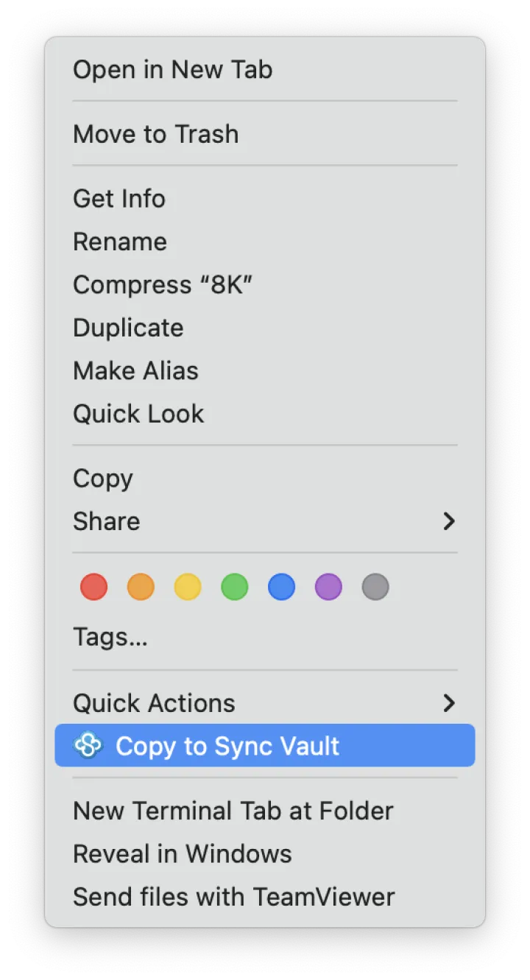
Task: Apply the orange color tag
Action: point(141,588)
